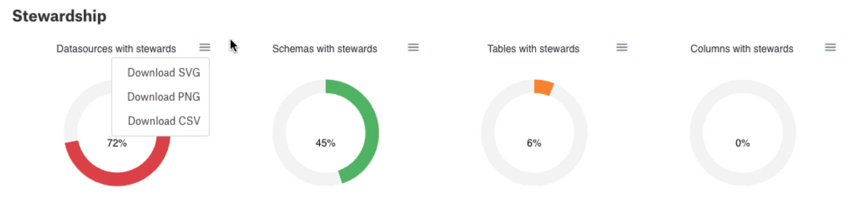This screenshot has width=868, height=201.
Task: Open Columns with stewards hamburger menu
Action: (x=830, y=47)
